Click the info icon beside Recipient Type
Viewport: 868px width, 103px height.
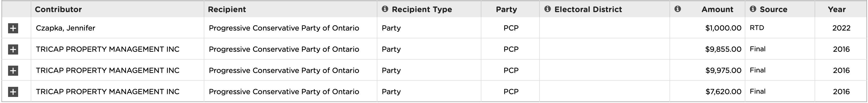[x=385, y=9]
